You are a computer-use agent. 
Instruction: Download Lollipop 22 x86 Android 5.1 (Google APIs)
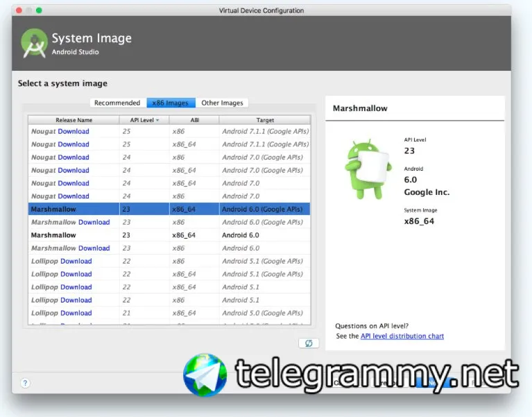click(76, 261)
